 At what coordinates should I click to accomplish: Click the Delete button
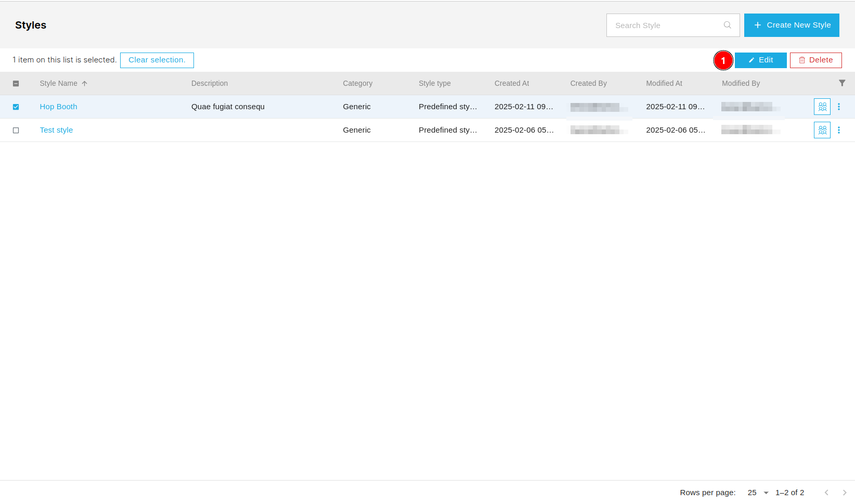pos(816,60)
